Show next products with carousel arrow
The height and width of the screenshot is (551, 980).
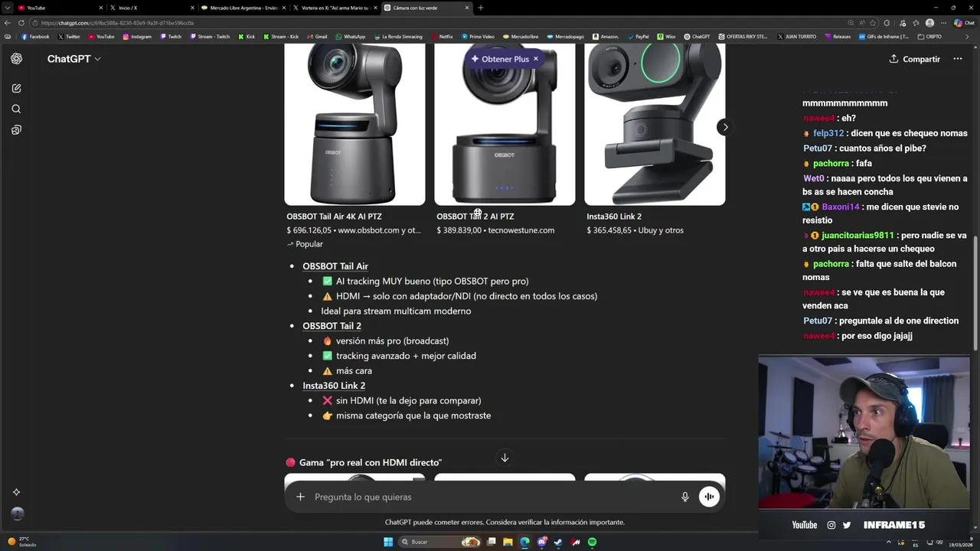point(724,127)
